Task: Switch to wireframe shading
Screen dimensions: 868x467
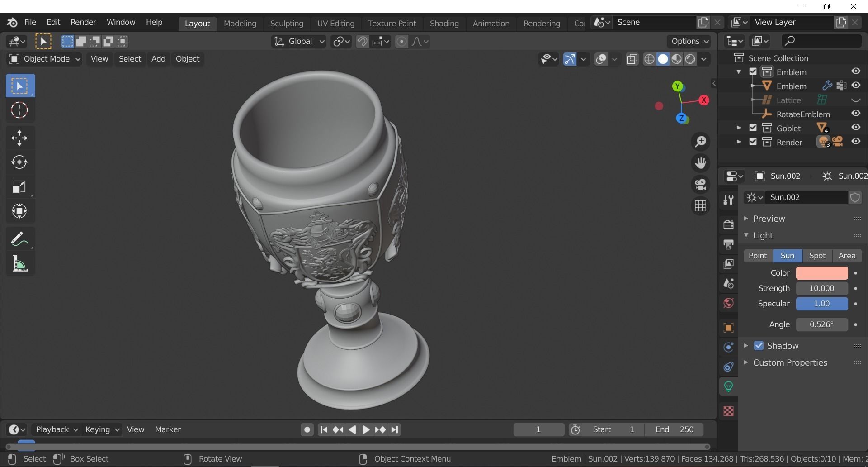Action: (649, 59)
